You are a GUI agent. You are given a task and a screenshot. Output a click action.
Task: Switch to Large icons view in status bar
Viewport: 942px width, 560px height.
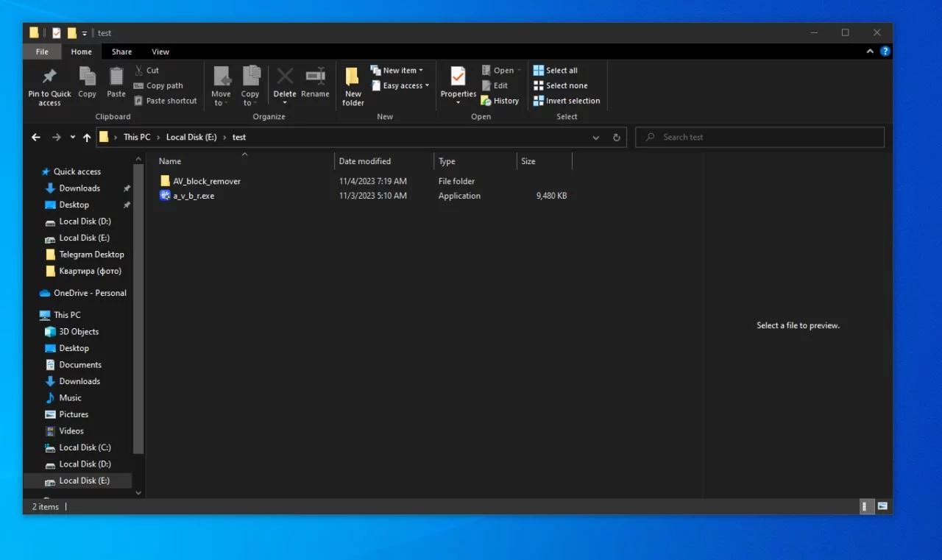[882, 506]
